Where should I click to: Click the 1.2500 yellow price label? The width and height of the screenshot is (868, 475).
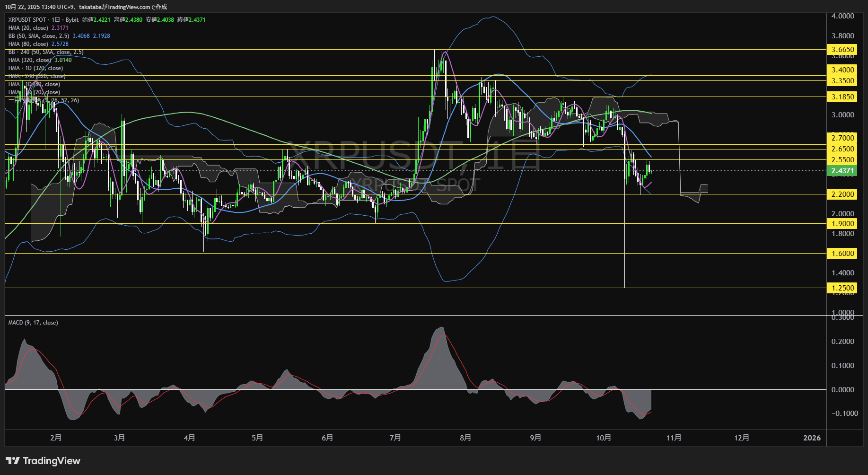click(842, 288)
